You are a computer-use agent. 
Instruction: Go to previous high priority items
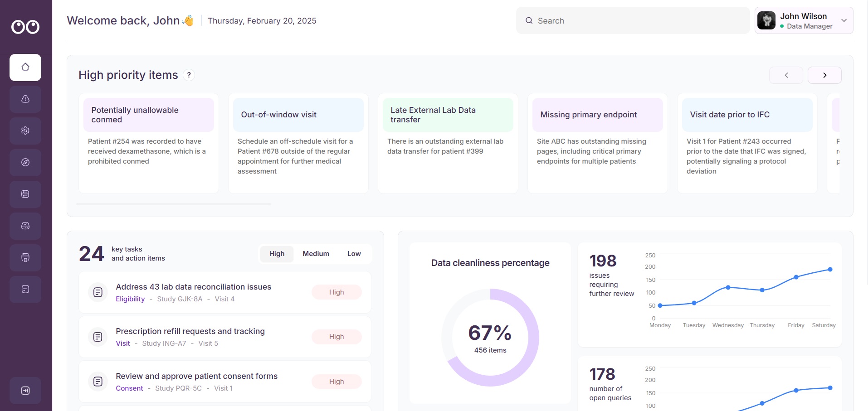pyautogui.click(x=786, y=75)
